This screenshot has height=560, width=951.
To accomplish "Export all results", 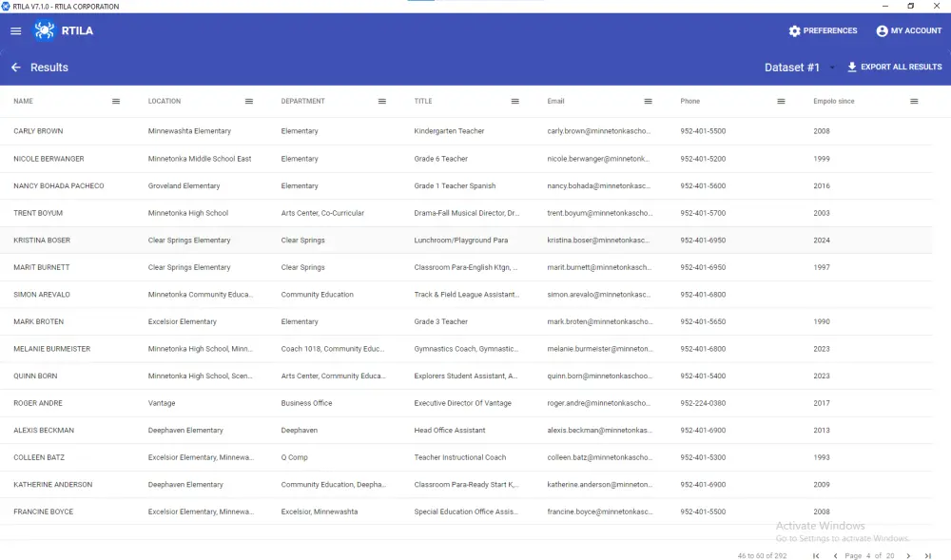I will [895, 67].
